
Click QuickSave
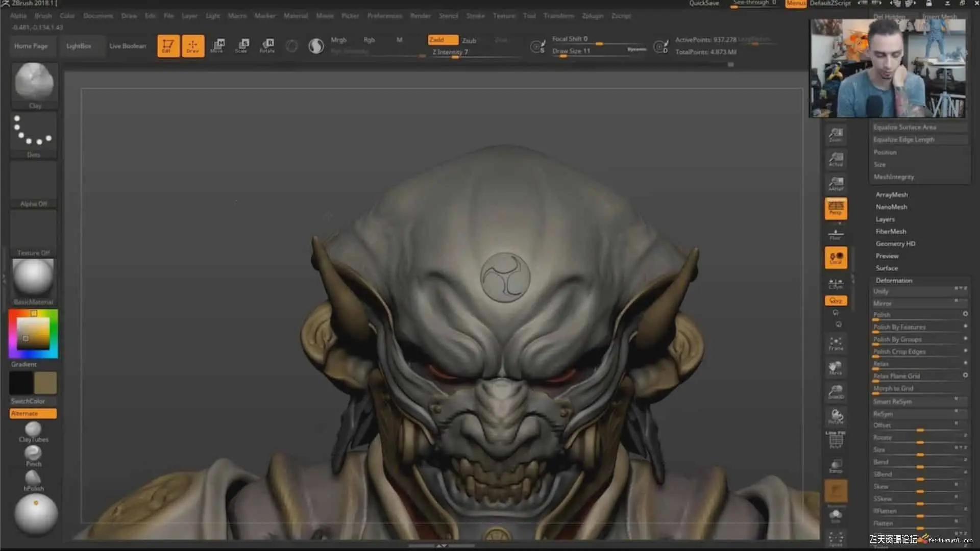pos(704,4)
